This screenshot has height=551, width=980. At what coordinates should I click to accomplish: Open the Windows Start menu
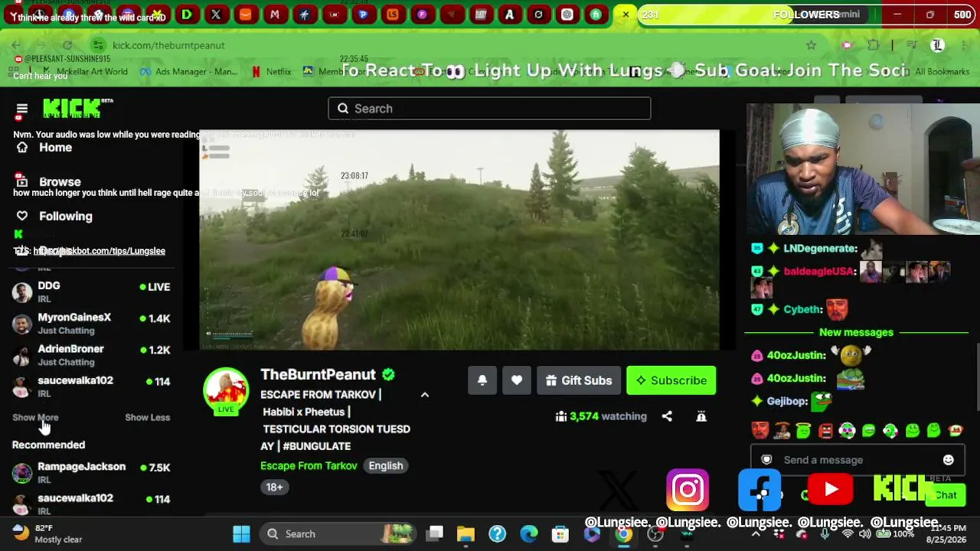click(x=241, y=533)
